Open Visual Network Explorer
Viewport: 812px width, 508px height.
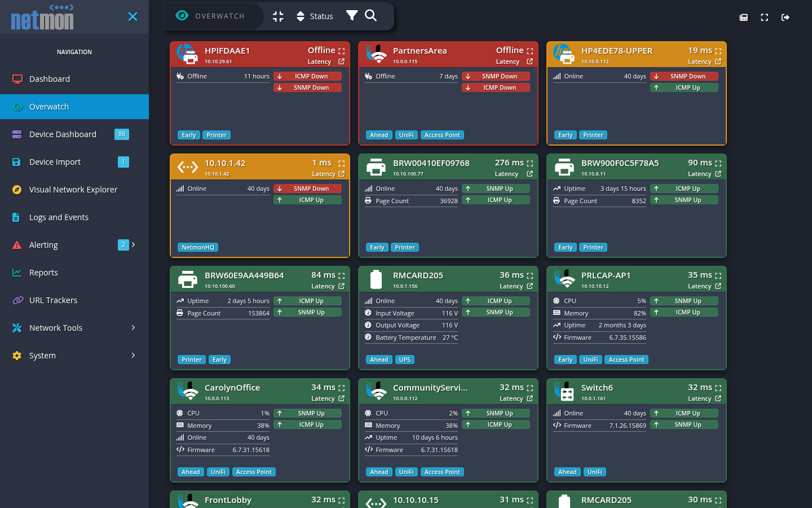(x=74, y=190)
